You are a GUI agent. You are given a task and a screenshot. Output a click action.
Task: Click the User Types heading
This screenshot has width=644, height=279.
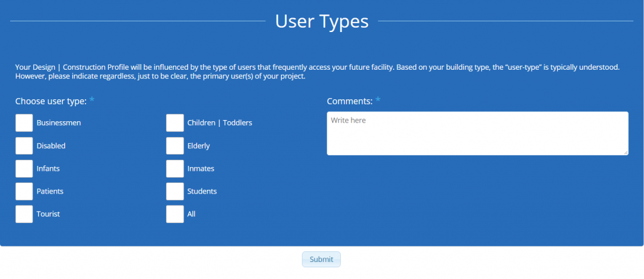pyautogui.click(x=321, y=21)
